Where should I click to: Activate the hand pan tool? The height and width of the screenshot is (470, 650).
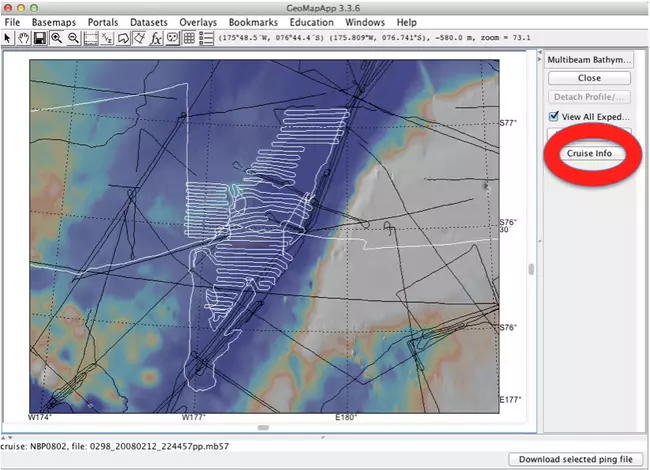pyautogui.click(x=22, y=37)
